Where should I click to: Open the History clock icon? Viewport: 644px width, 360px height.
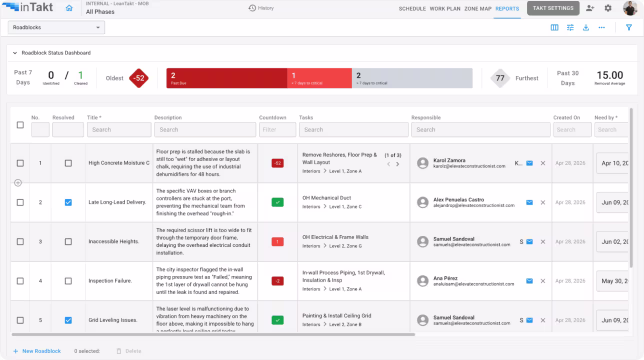tap(252, 8)
